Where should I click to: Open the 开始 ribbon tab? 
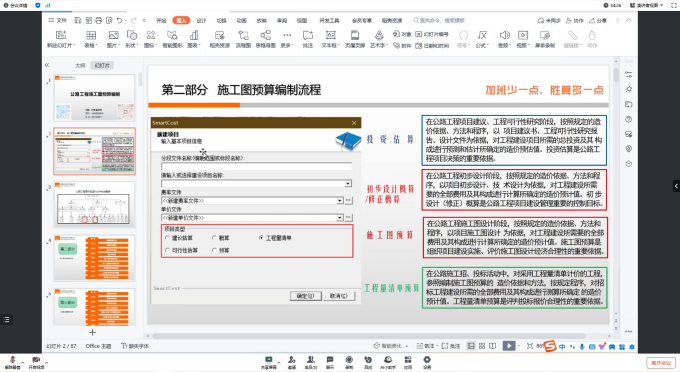point(161,20)
